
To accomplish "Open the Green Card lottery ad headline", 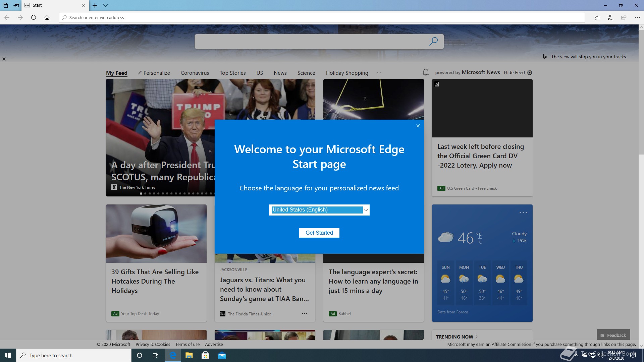I will 481,156.
